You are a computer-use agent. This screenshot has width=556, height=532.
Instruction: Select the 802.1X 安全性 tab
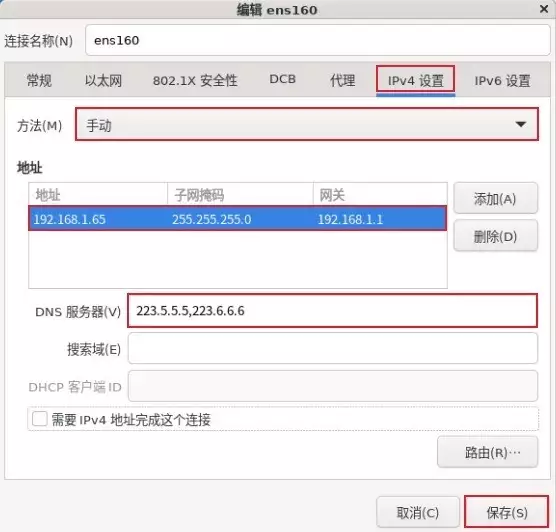(x=195, y=81)
